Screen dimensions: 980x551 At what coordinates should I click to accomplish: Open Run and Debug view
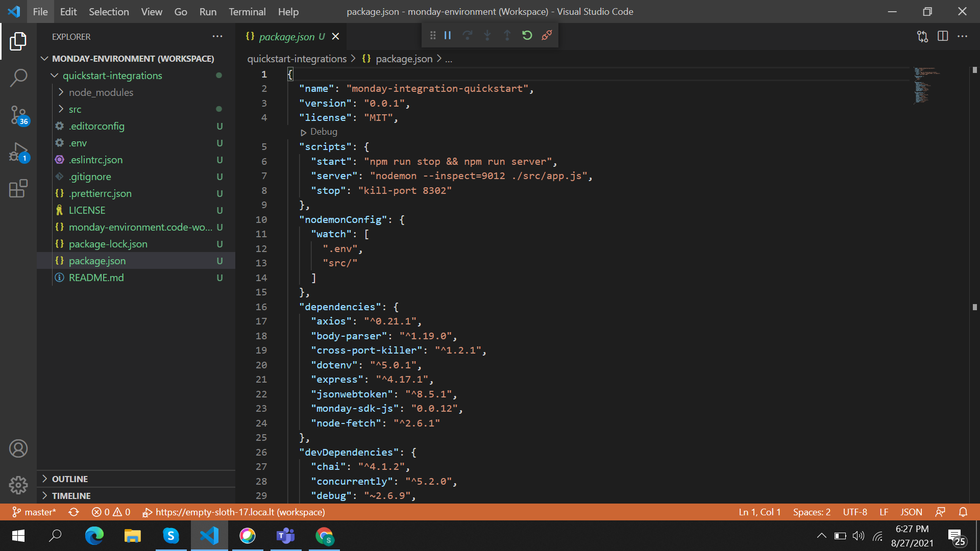pyautogui.click(x=18, y=153)
